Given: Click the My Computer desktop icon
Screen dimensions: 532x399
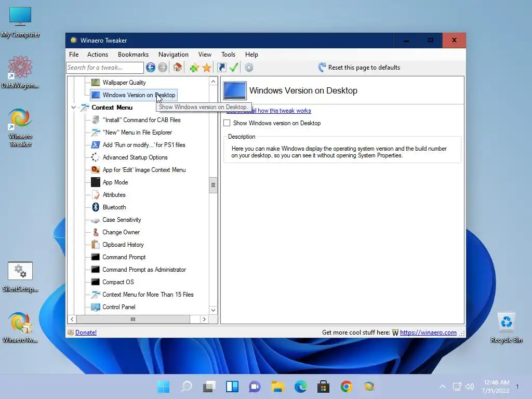Looking at the screenshot, I should point(20,22).
